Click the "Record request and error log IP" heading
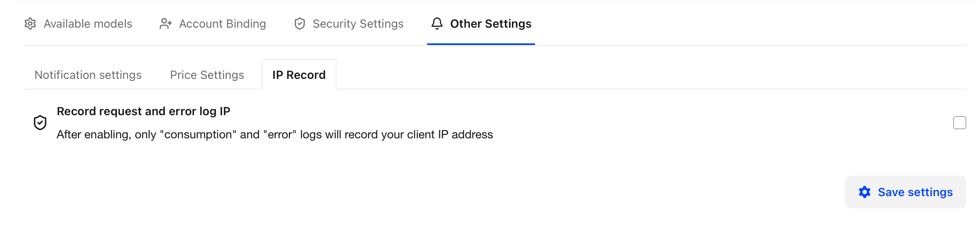 click(x=143, y=111)
